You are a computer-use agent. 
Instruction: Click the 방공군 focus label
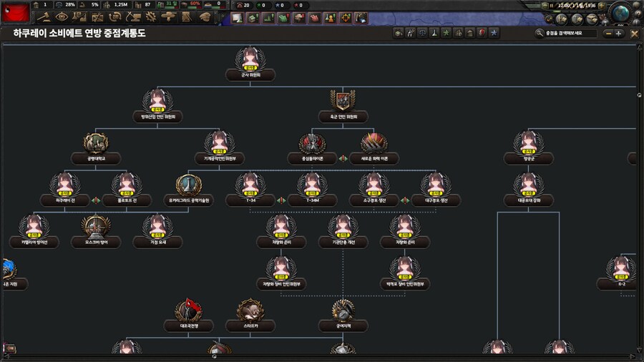pos(528,159)
